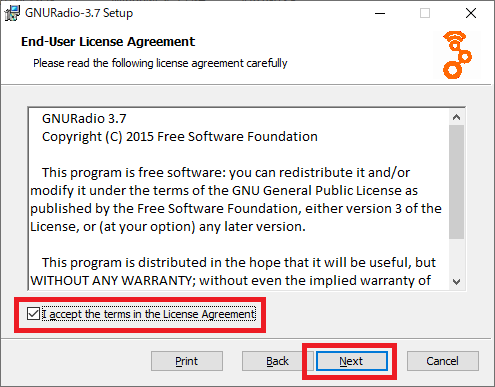495x387 pixels.
Task: Go Back to the previous setup step
Action: click(x=277, y=361)
